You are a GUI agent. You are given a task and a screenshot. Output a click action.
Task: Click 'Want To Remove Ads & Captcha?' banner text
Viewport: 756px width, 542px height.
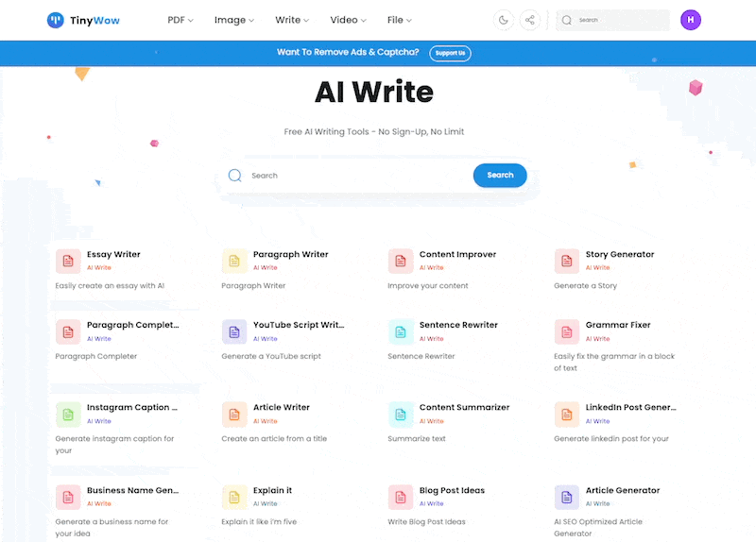pyautogui.click(x=348, y=52)
